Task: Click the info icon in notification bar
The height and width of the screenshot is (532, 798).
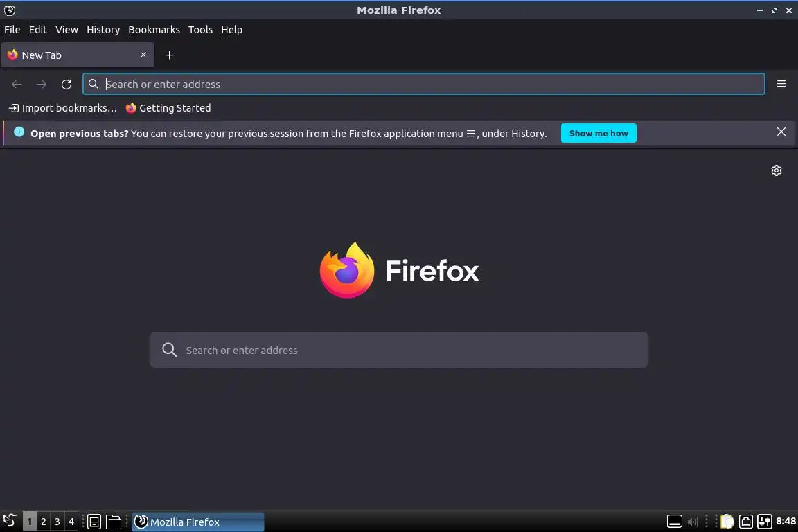Action: coord(19,132)
